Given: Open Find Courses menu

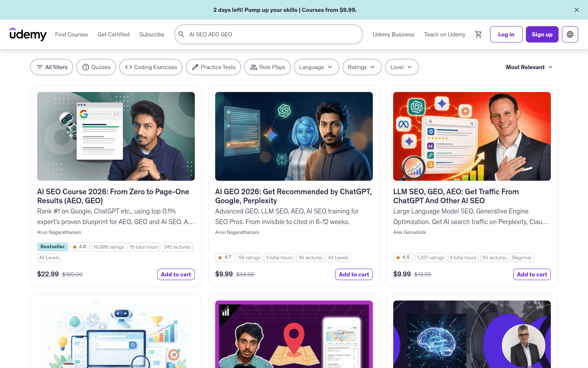Looking at the screenshot, I should coord(71,34).
